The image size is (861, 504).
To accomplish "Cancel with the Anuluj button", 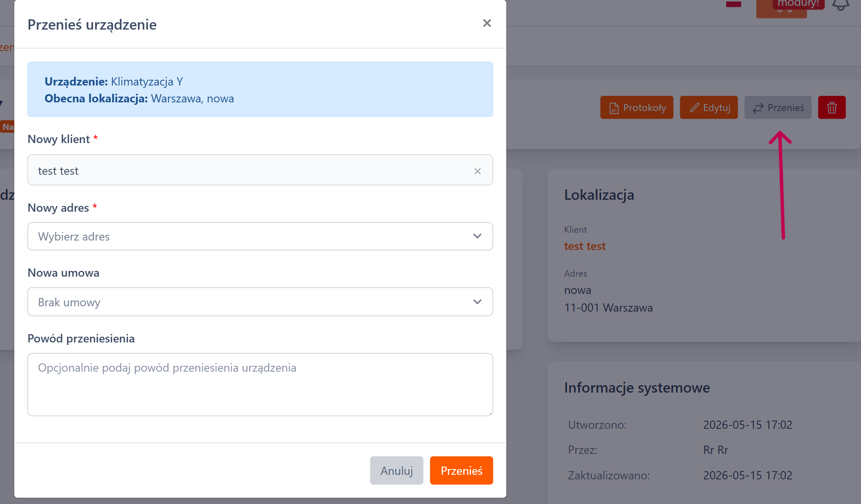I will pos(396,470).
